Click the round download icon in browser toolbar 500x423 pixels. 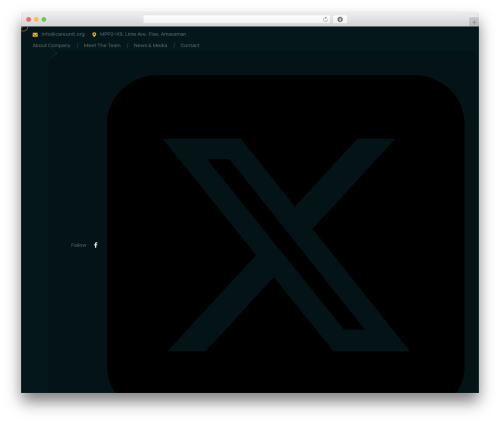340,19
